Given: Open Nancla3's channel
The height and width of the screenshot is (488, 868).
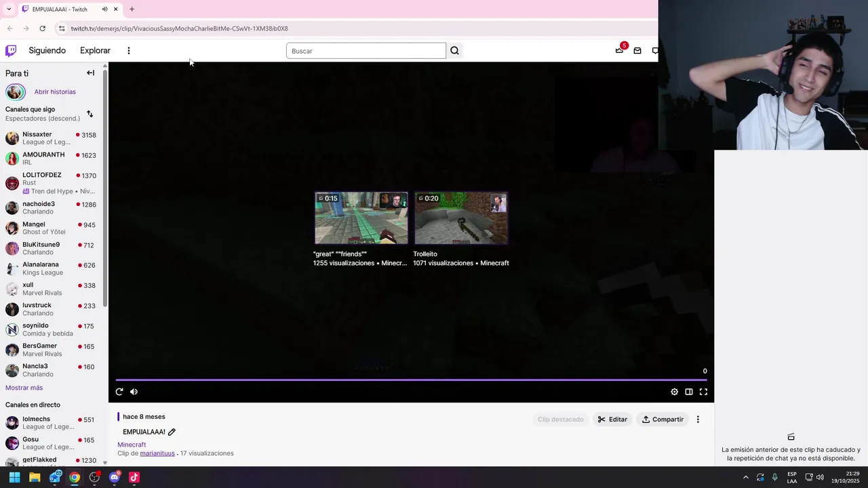Looking at the screenshot, I should [x=51, y=370].
